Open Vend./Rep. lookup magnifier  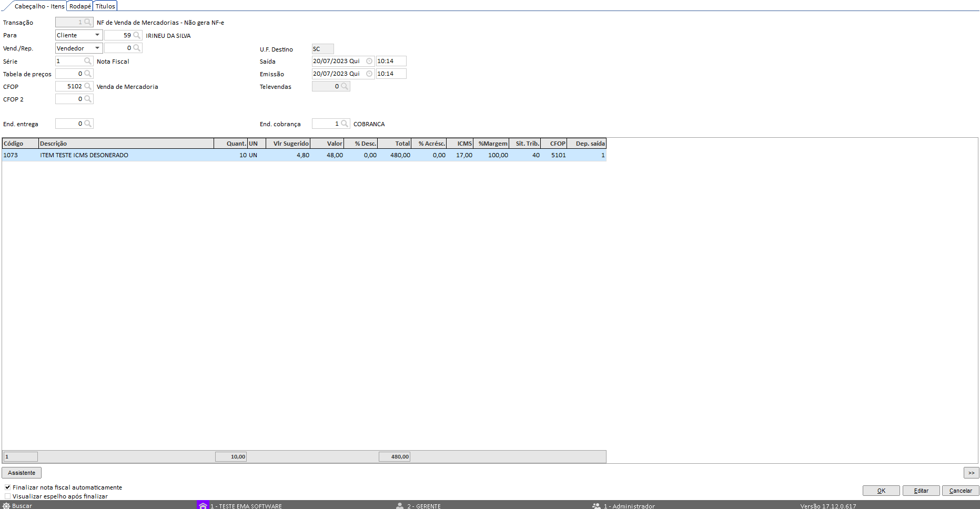137,48
